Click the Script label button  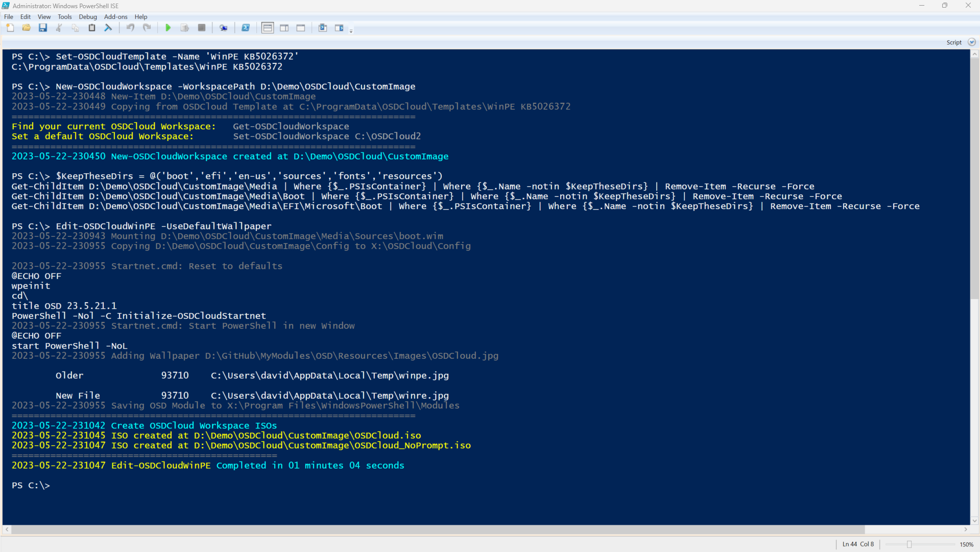(953, 42)
